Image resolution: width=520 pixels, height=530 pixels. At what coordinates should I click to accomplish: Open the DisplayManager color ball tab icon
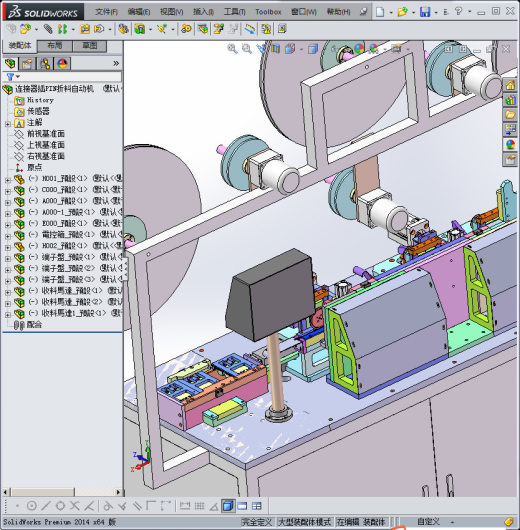pyautogui.click(x=62, y=63)
